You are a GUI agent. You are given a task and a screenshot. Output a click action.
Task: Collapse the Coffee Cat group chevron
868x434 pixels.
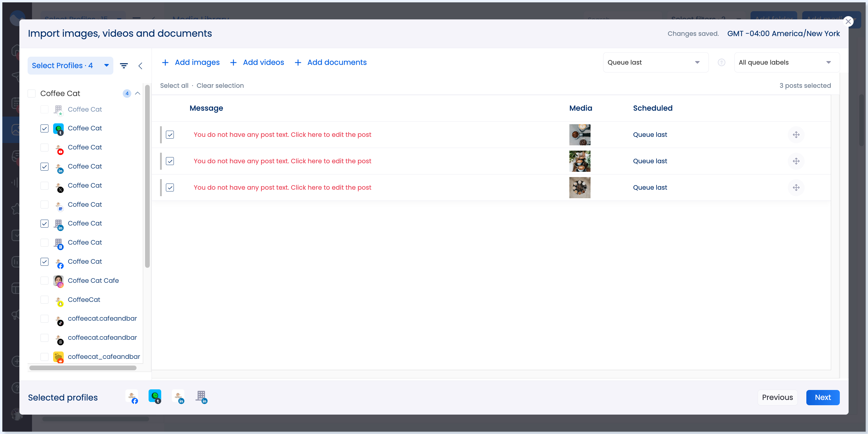pos(137,93)
